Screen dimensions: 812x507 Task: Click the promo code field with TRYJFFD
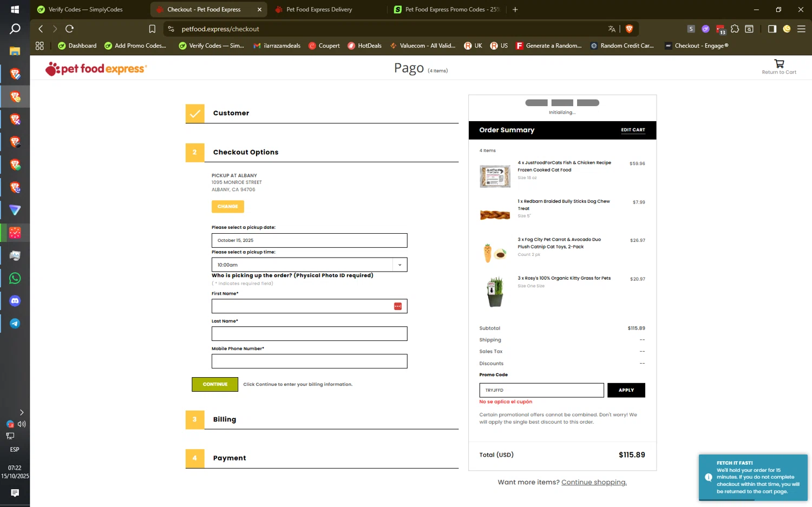tap(541, 390)
